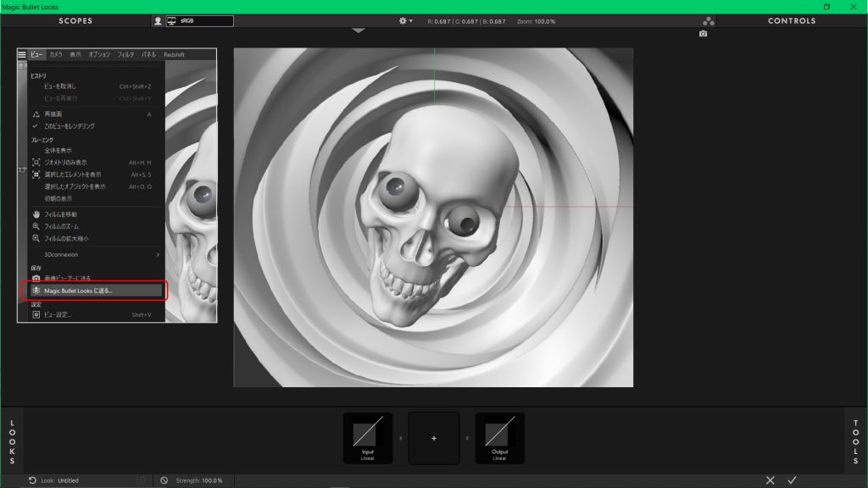Click the three-circles icon beside CONTROLS

click(x=709, y=20)
